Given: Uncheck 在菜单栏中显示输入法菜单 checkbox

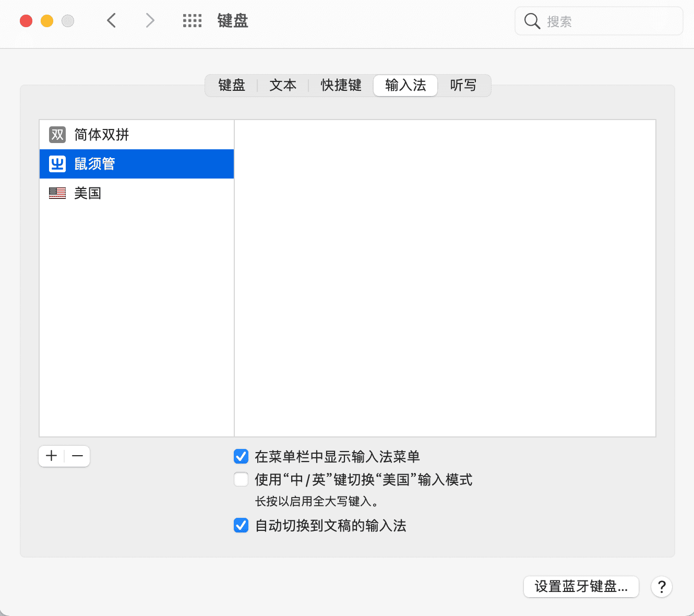Looking at the screenshot, I should click(x=241, y=457).
